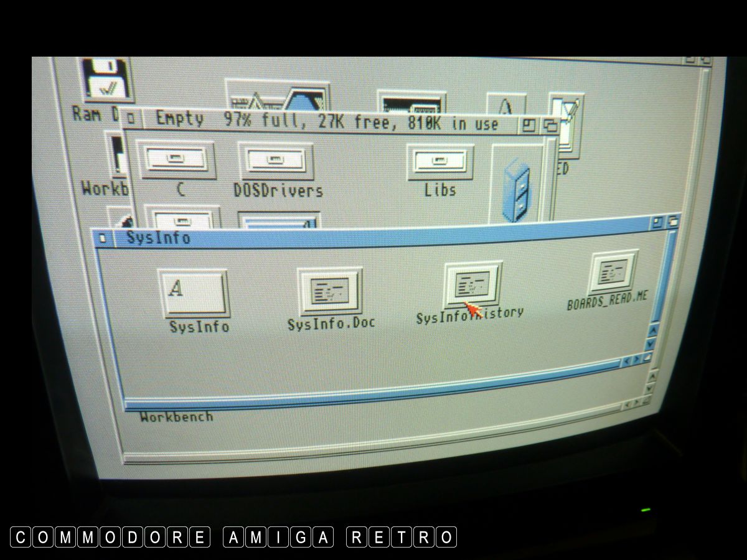Click the SysInfo window left scroll arrow
747x560 pixels.
(x=627, y=360)
